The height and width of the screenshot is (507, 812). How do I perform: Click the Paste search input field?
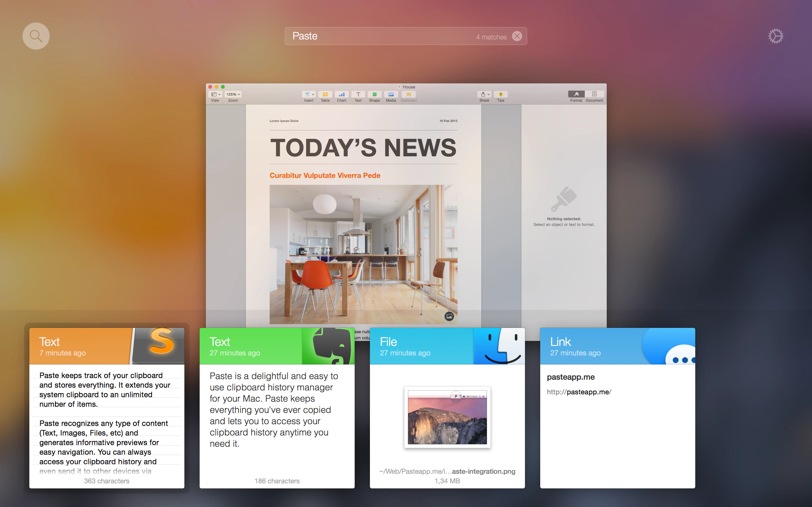coord(379,36)
